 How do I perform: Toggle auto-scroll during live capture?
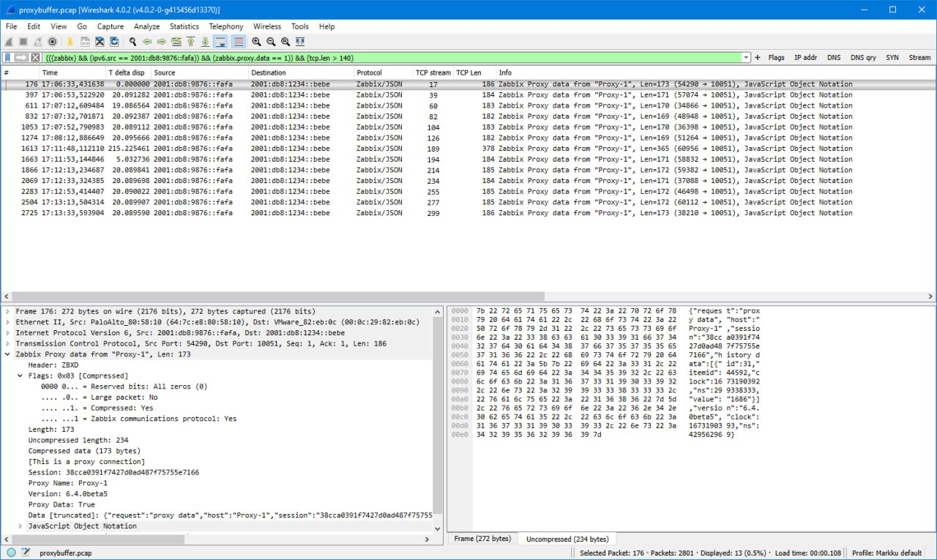pos(220,42)
